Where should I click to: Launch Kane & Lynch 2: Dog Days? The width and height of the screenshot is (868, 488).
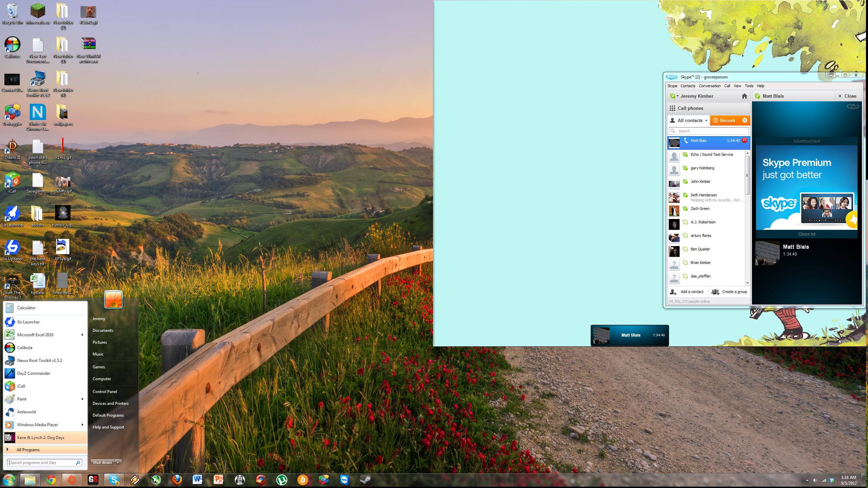point(45,438)
